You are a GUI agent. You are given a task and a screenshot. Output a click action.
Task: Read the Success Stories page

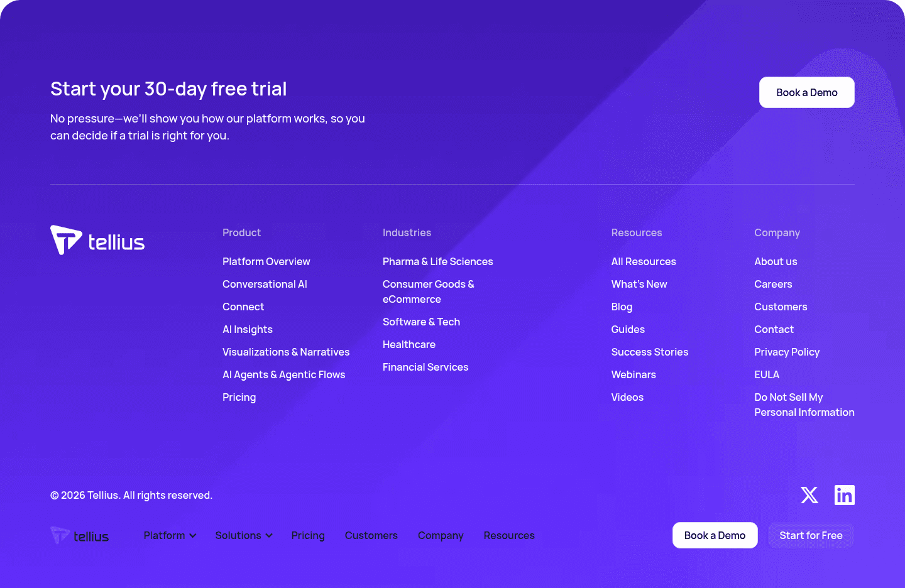tap(650, 352)
